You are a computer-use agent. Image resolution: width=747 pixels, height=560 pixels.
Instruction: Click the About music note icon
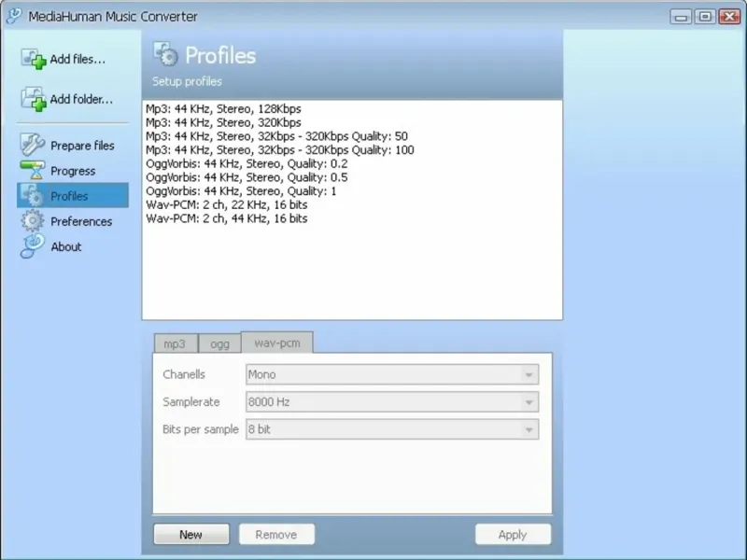point(33,246)
